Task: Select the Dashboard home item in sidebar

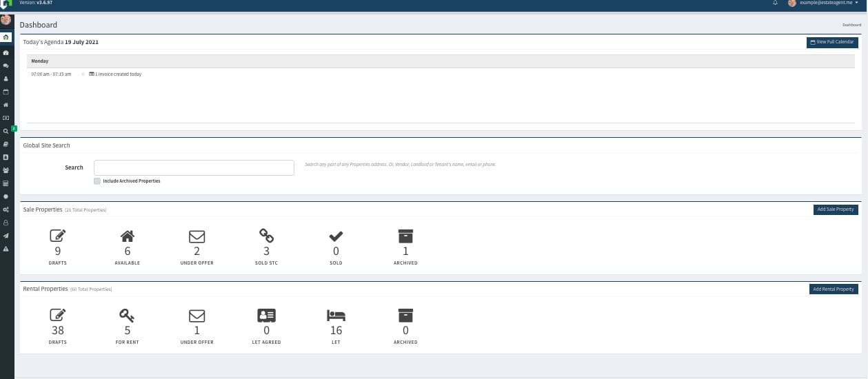Action: 6,37
